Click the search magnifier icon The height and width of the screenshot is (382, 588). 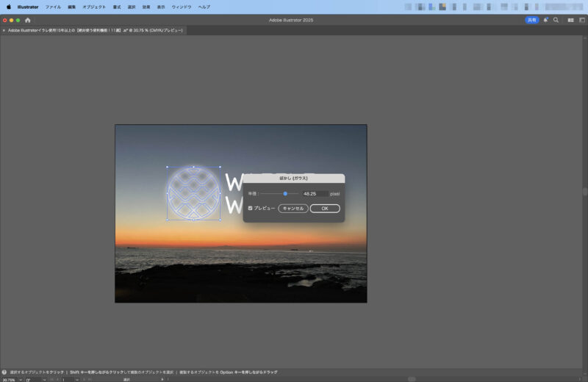556,20
